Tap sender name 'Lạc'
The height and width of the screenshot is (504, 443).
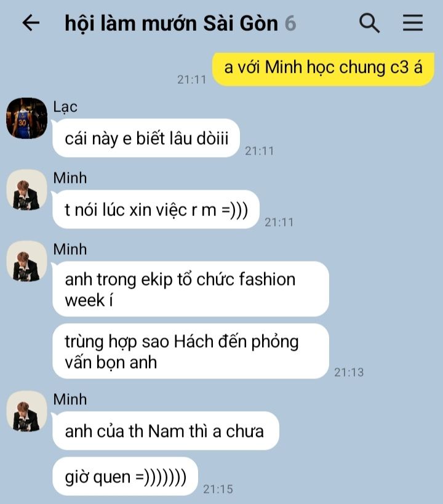(x=65, y=107)
